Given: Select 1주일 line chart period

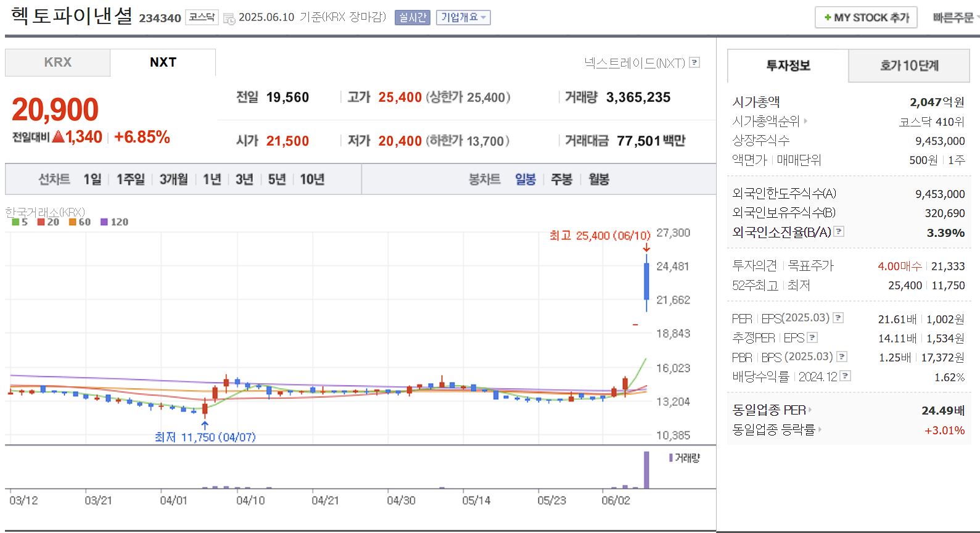Looking at the screenshot, I should [x=131, y=179].
